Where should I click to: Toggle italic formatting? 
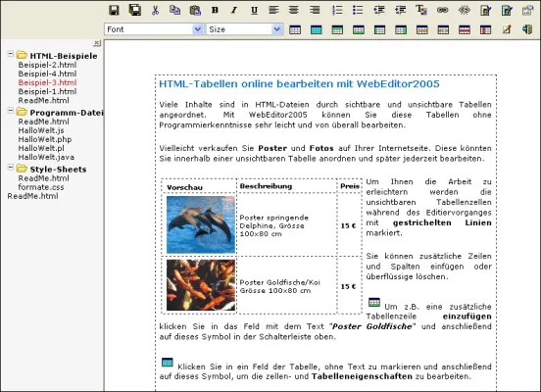(x=234, y=11)
